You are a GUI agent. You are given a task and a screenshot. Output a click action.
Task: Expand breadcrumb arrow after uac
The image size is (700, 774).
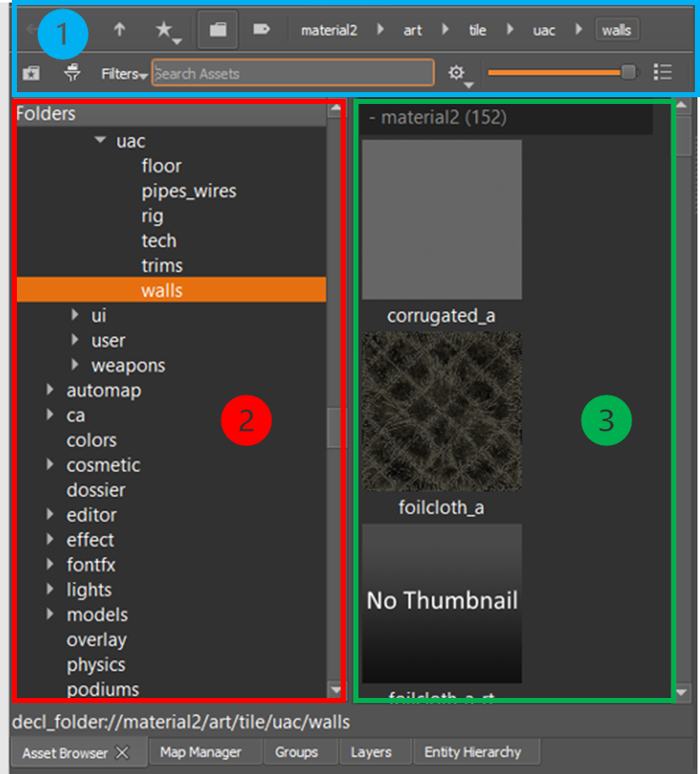click(x=578, y=30)
